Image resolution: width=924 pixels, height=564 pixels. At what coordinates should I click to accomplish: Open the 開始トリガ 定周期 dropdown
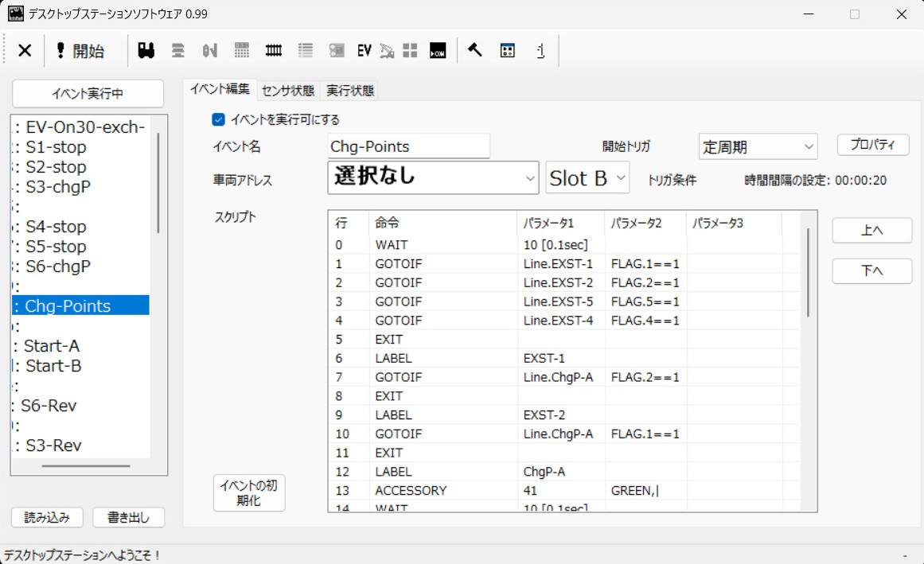pos(758,147)
